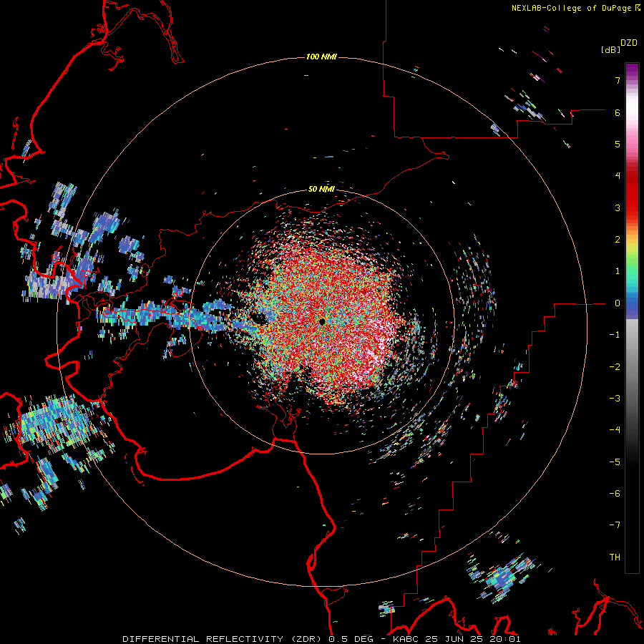
Task: Click the 3 dB scale value
Action: (x=618, y=208)
